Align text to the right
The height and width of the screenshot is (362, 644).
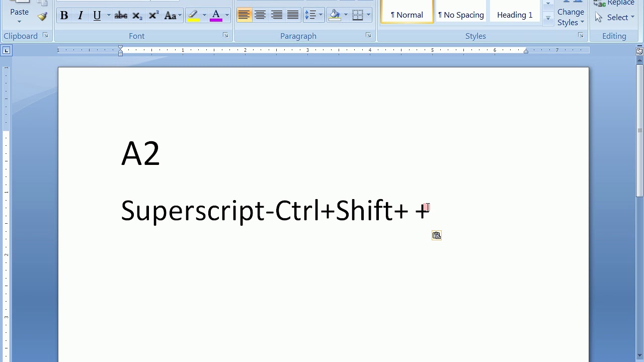(x=276, y=15)
